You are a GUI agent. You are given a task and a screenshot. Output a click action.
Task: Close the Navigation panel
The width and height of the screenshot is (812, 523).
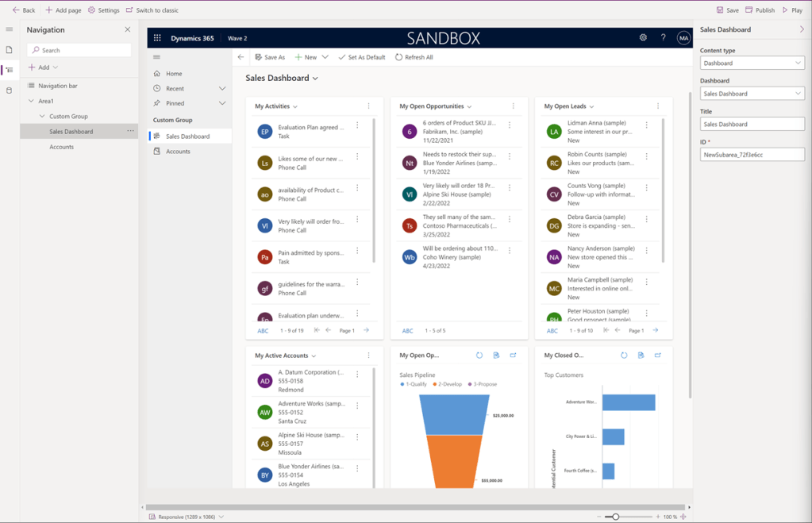click(128, 30)
